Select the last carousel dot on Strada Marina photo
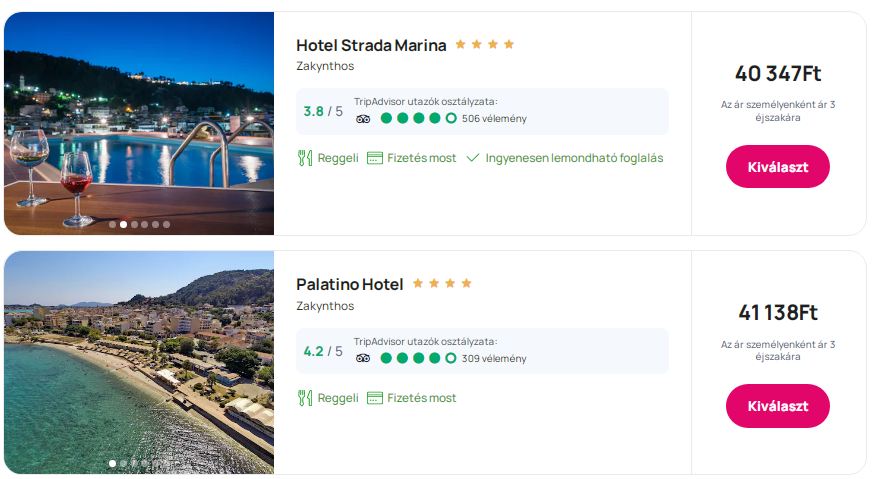Viewport: 877px width, 479px height. click(x=166, y=225)
